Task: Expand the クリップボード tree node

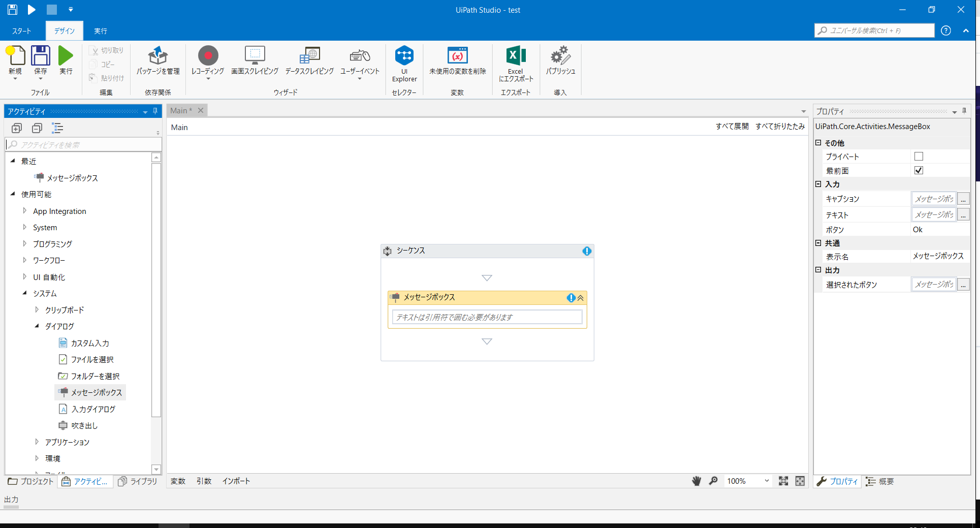Action: (37, 309)
